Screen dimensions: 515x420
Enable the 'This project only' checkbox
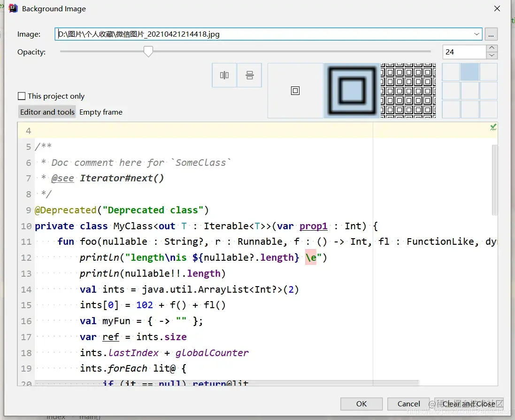pyautogui.click(x=22, y=96)
